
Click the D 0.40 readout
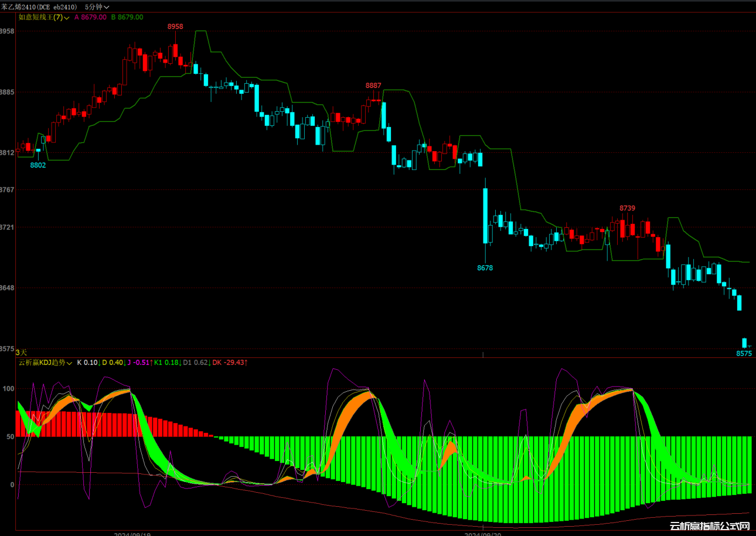click(x=113, y=363)
